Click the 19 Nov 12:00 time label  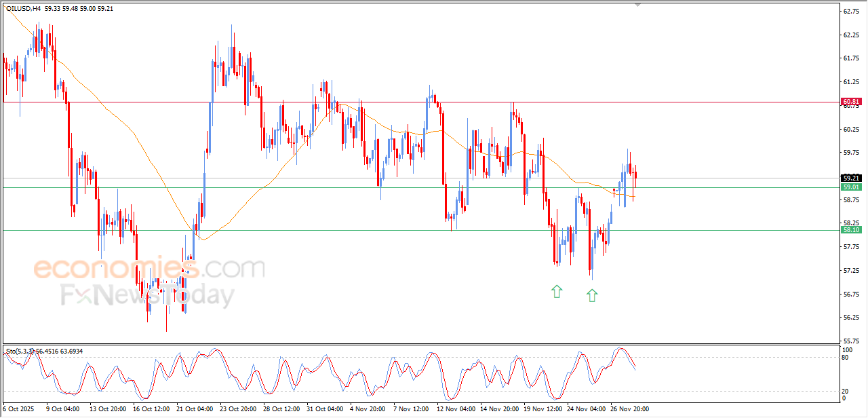pos(542,409)
